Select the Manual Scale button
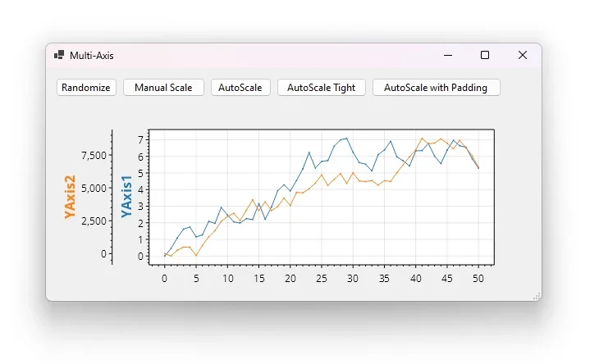Viewport: 599px width, 364px height. click(163, 88)
